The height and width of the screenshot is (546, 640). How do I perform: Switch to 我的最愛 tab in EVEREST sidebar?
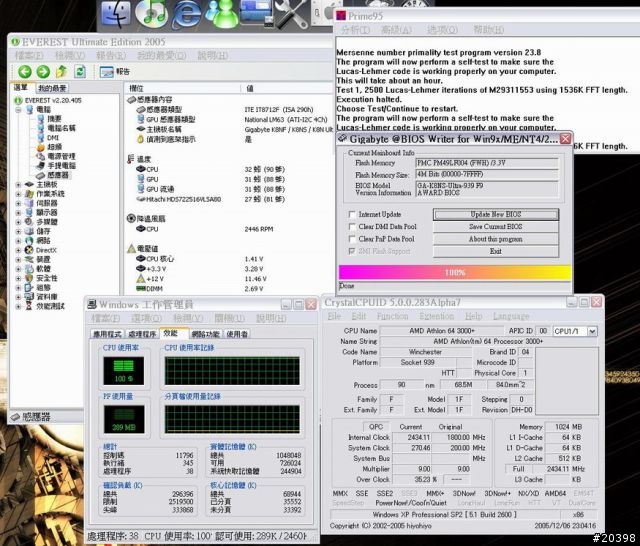[x=52, y=88]
